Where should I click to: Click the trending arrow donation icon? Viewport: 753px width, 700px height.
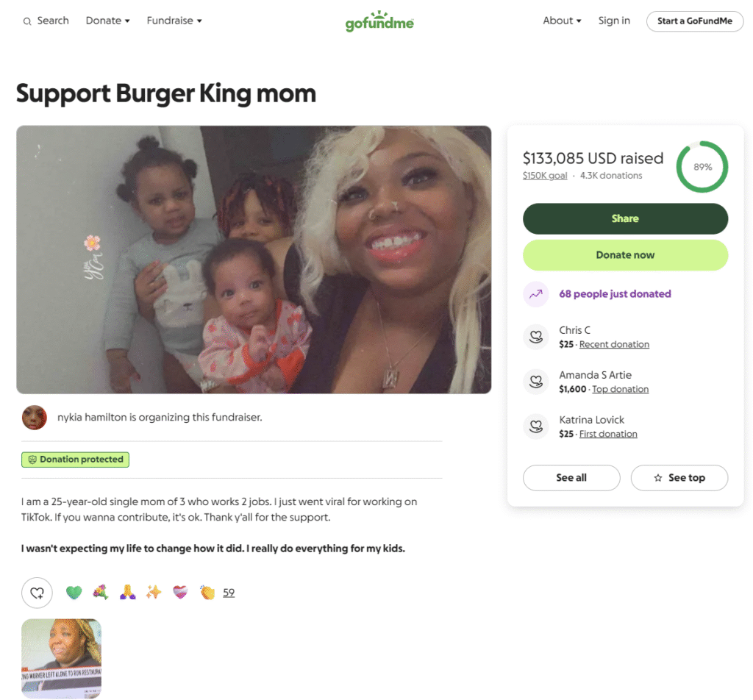point(536,294)
